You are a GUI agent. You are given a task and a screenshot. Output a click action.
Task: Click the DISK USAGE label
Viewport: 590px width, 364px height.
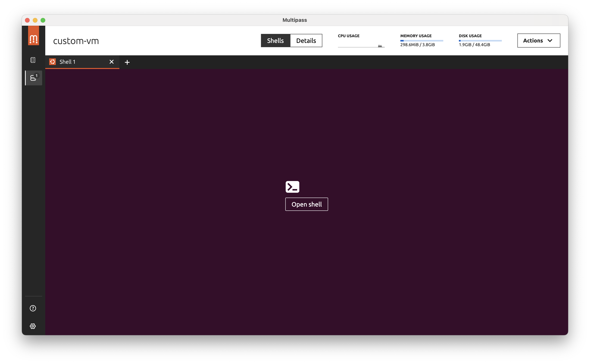(470, 36)
